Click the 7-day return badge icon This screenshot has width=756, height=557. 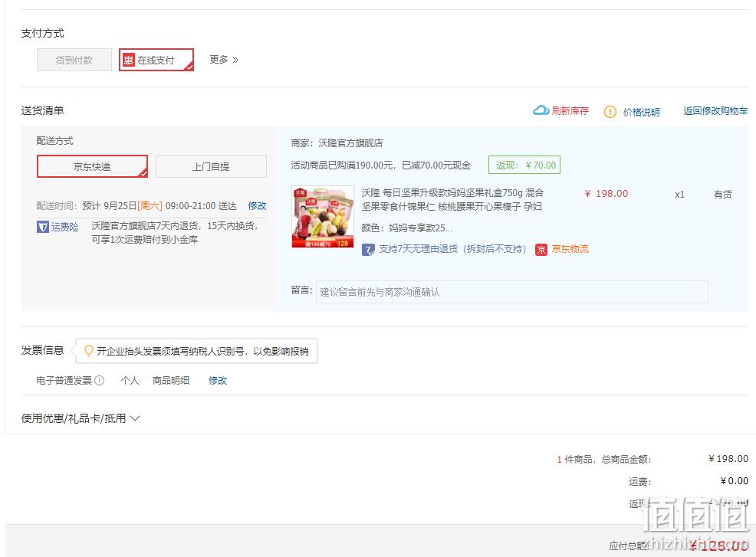368,250
